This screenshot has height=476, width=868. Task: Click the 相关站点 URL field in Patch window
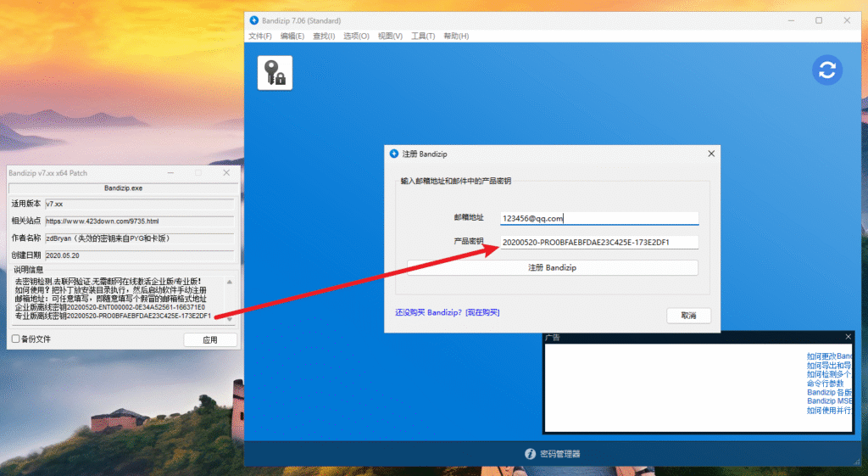[x=140, y=221]
